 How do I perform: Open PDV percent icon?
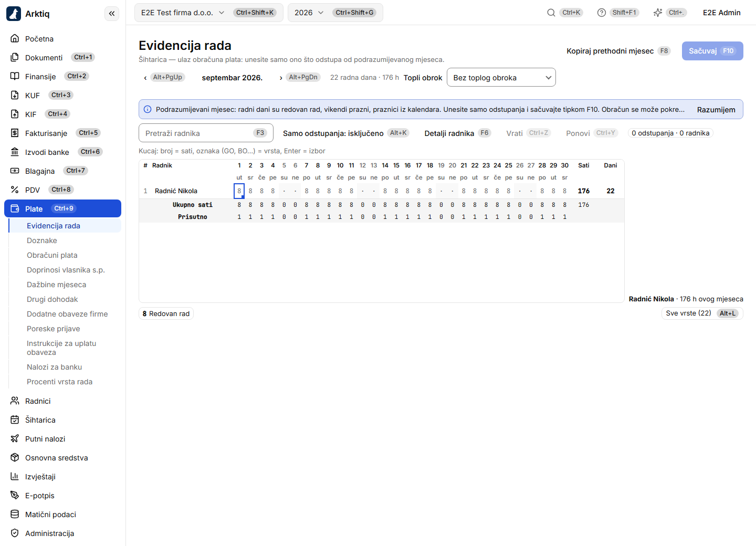pyautogui.click(x=15, y=190)
